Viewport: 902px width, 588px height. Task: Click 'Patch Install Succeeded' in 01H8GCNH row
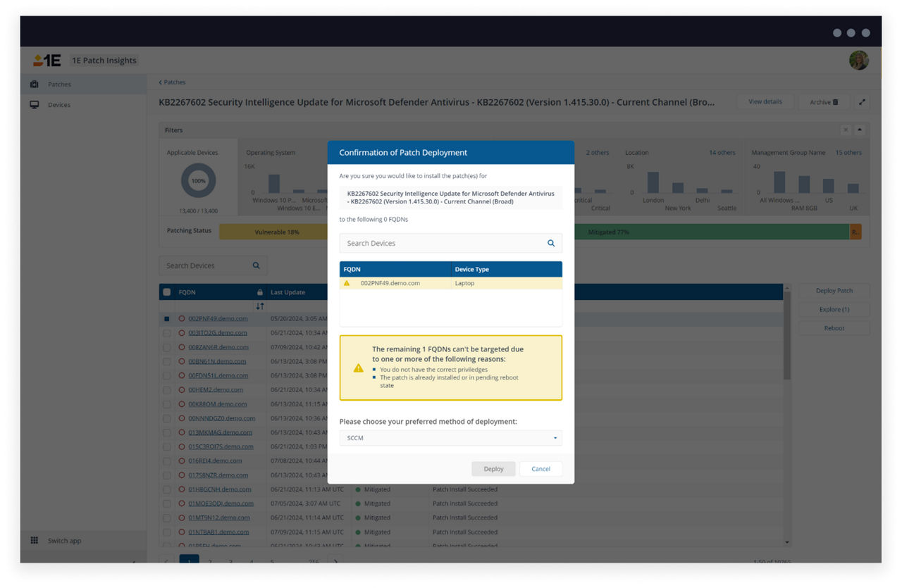465,489
